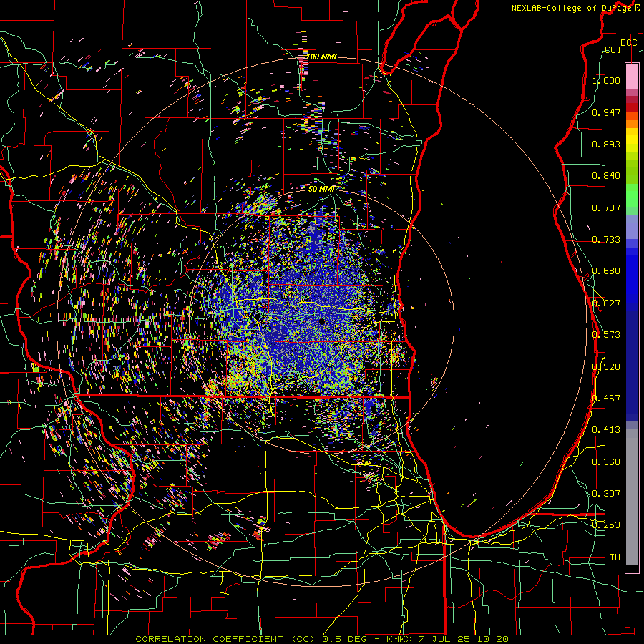644x644 pixels.
Task: Click the 0.573 scale value
Action: pos(606,335)
